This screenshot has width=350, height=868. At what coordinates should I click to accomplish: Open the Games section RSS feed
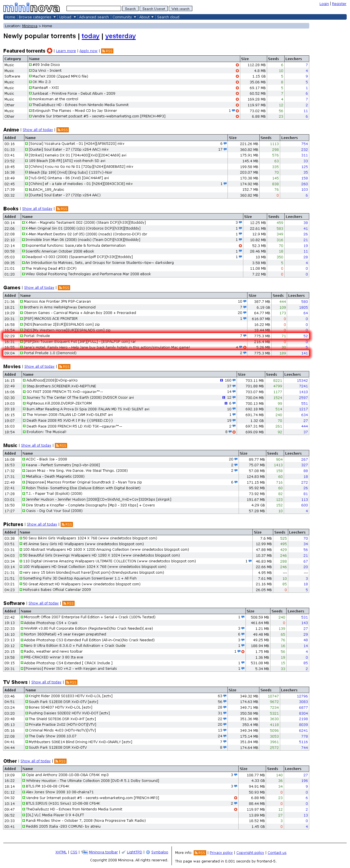click(x=64, y=288)
